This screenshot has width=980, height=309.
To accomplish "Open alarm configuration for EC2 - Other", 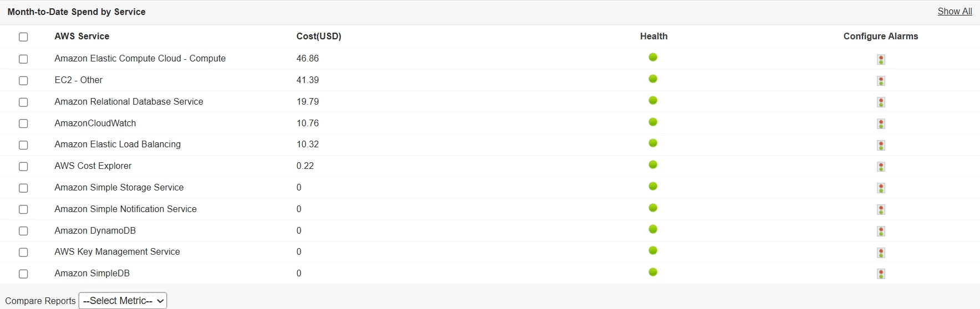I will click(881, 81).
